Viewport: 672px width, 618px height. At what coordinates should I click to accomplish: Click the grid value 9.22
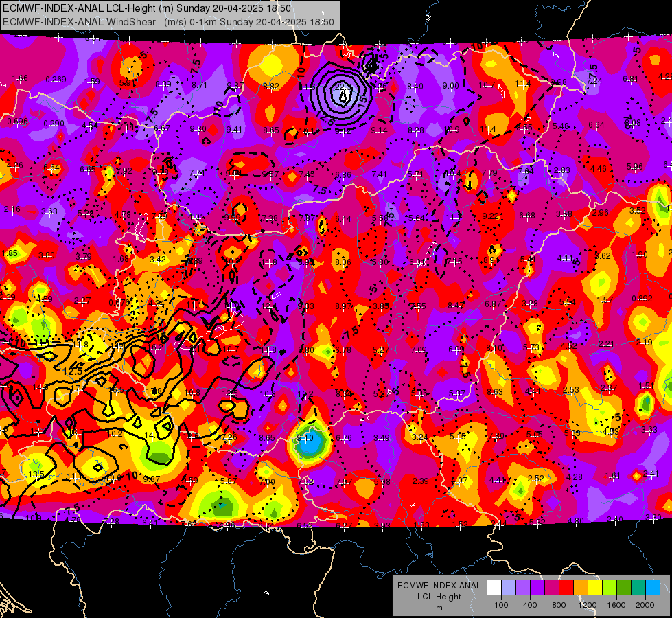pyautogui.click(x=490, y=216)
